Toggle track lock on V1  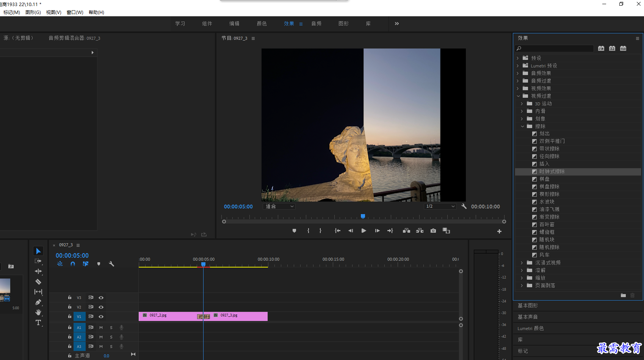[70, 316]
